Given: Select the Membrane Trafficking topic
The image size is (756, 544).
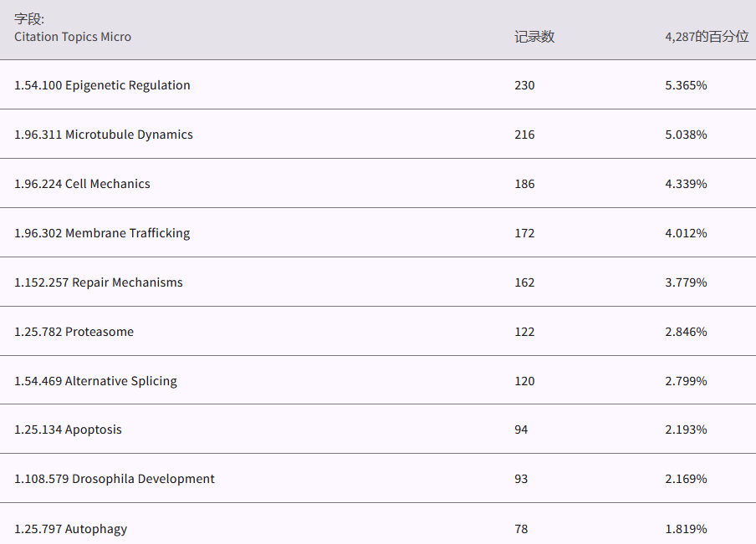Looking at the screenshot, I should [x=102, y=233].
